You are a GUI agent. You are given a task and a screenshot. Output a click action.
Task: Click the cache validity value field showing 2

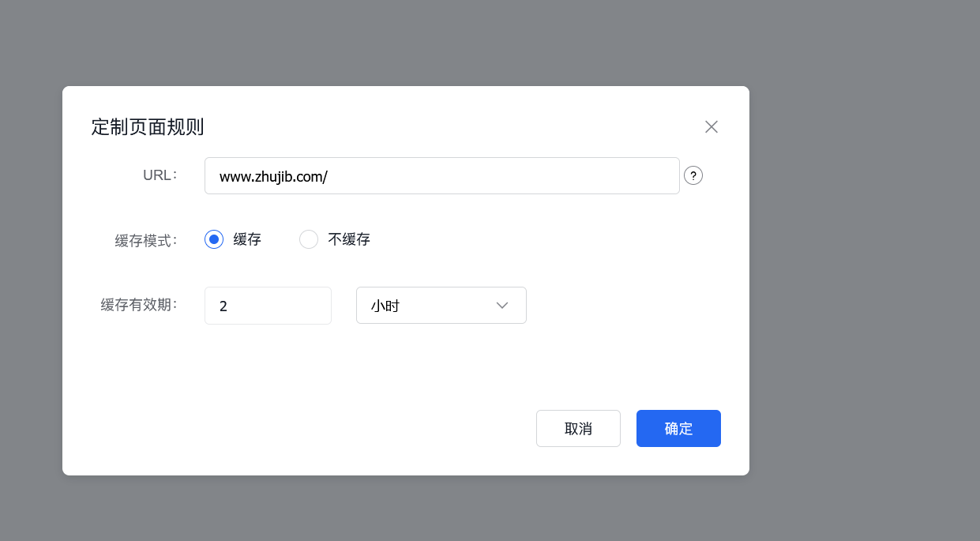click(268, 305)
